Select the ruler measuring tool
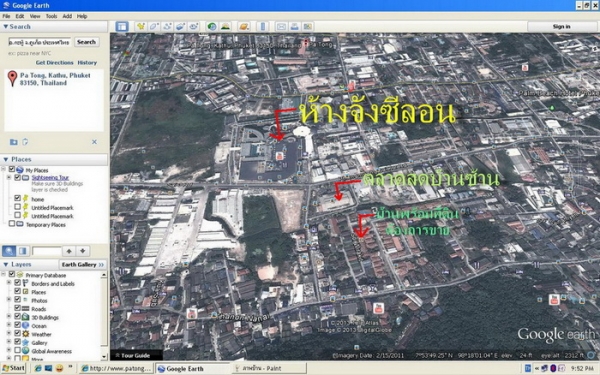Screen dimensions: 600x375 [262, 26]
